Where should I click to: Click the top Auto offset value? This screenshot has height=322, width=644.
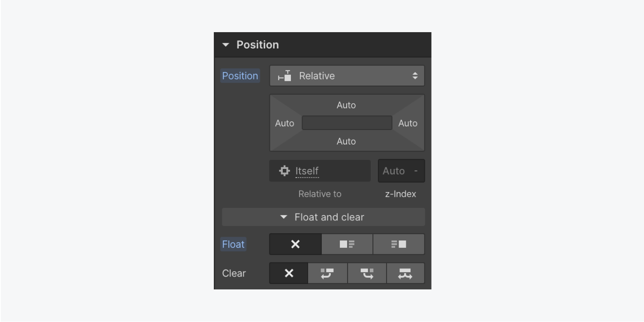(x=346, y=105)
